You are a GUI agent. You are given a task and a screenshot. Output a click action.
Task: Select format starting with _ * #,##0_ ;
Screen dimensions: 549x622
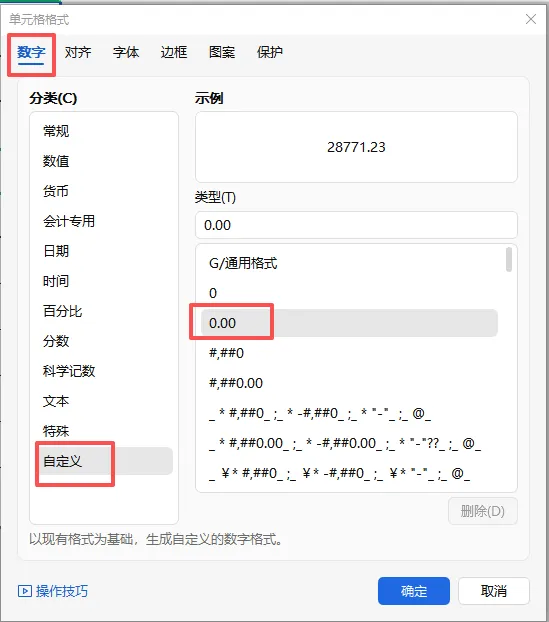(349, 413)
